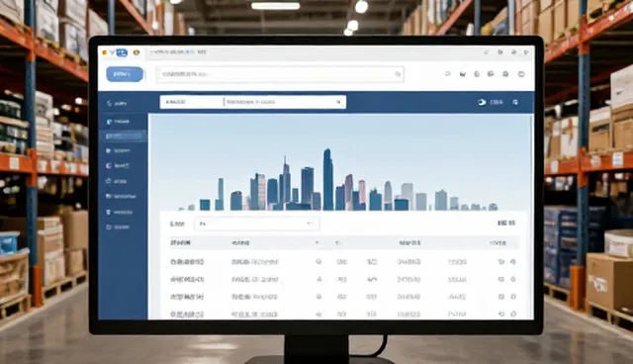This screenshot has width=633, height=364.
Task: Click the left segment of the blue bar search box
Action: click(x=192, y=102)
